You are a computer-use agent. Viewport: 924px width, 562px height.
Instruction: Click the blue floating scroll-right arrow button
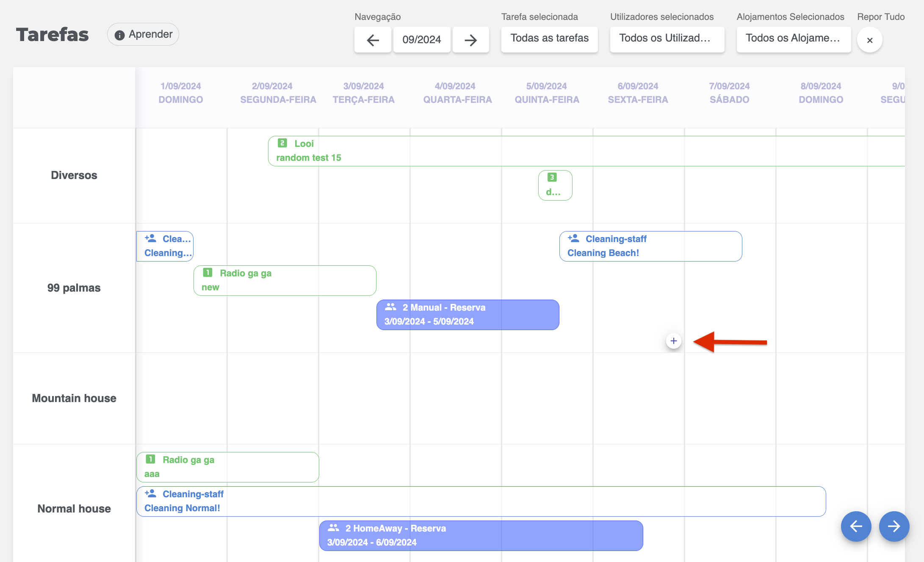tap(894, 526)
